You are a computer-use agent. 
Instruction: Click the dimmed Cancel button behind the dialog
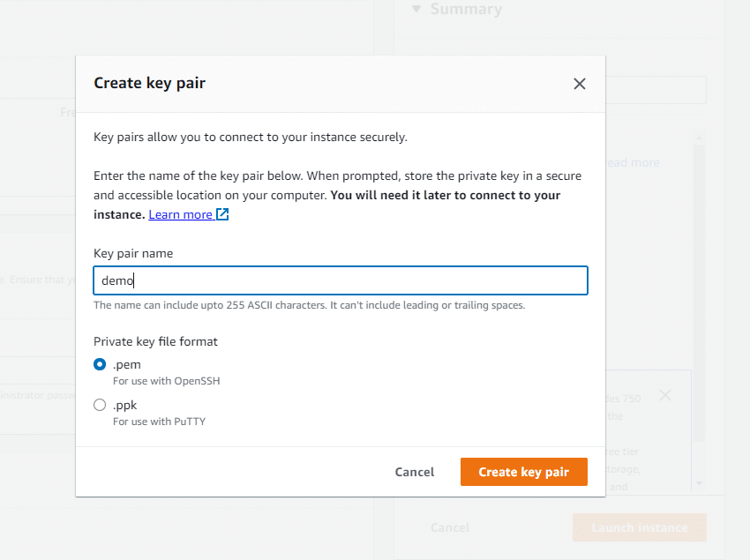(x=450, y=527)
